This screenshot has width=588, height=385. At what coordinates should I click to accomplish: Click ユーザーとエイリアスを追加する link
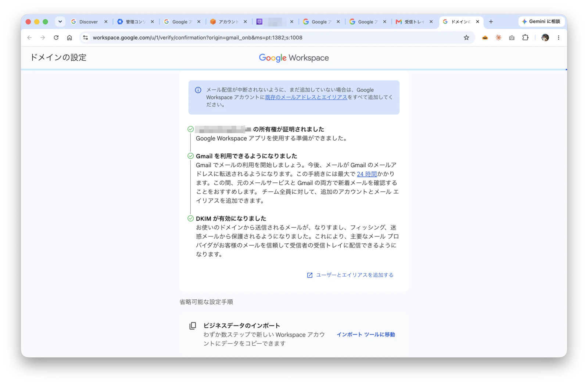(x=355, y=275)
